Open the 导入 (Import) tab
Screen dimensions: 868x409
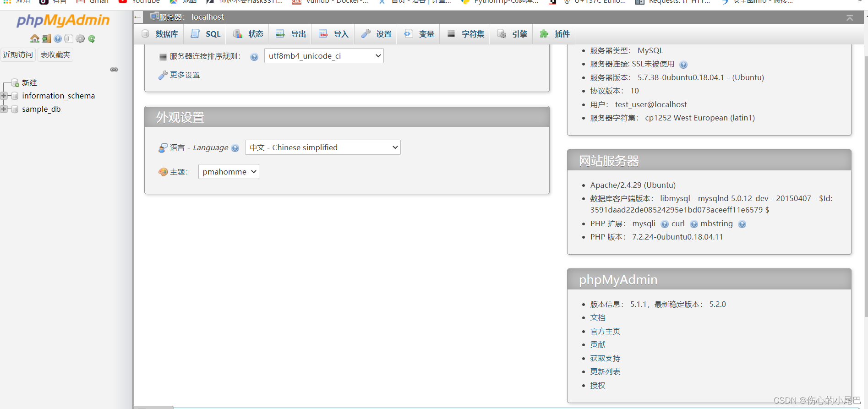[333, 34]
